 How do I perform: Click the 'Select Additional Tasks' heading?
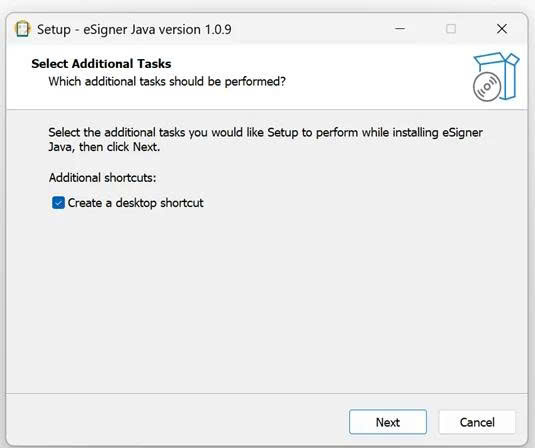[101, 64]
